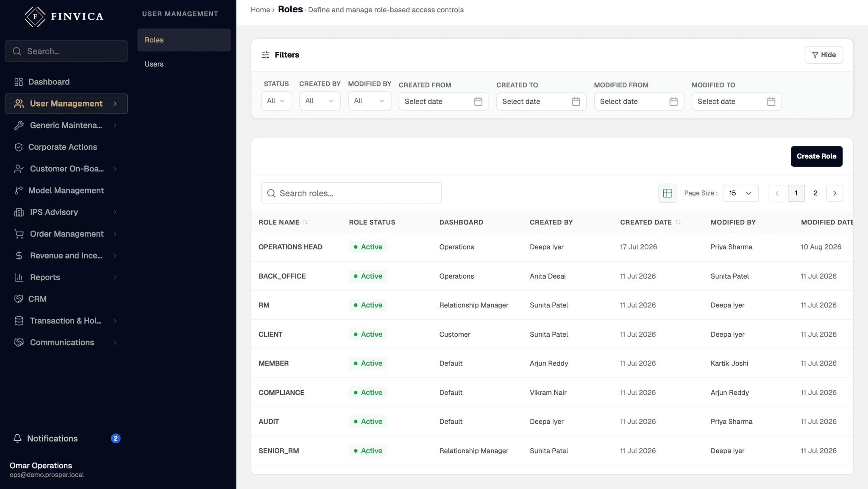Image resolution: width=868 pixels, height=489 pixels.
Task: Click the search roles magnifier icon
Action: [271, 193]
